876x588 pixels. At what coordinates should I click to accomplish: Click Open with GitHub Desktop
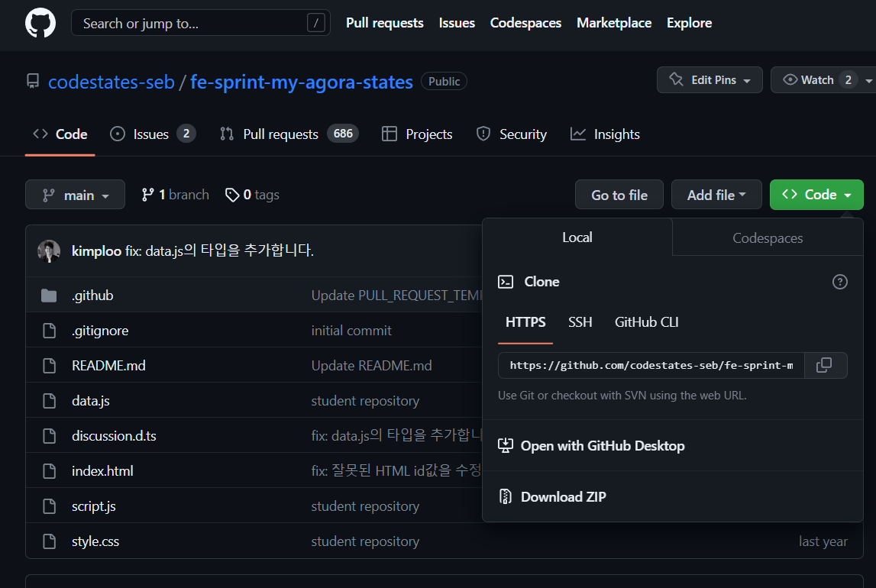click(x=603, y=446)
